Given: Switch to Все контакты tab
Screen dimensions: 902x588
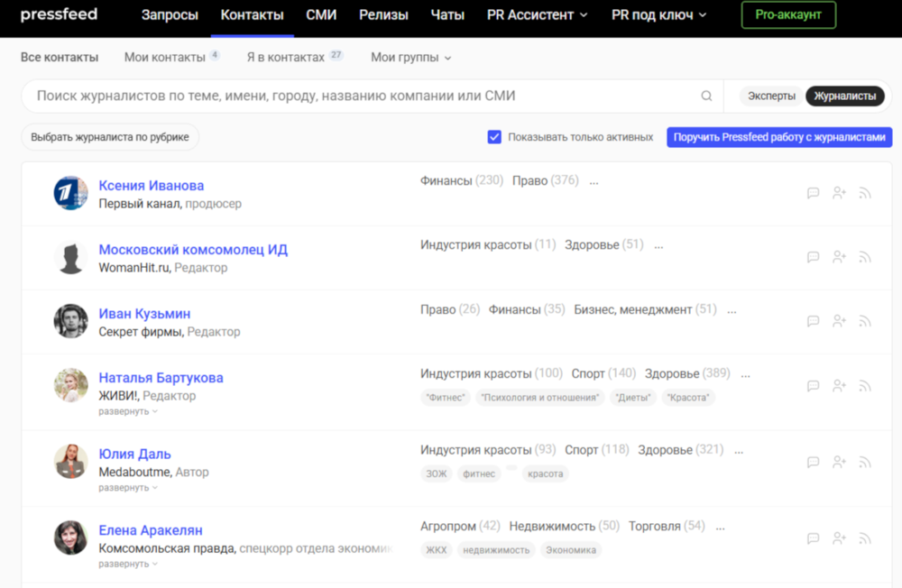Looking at the screenshot, I should coord(60,58).
